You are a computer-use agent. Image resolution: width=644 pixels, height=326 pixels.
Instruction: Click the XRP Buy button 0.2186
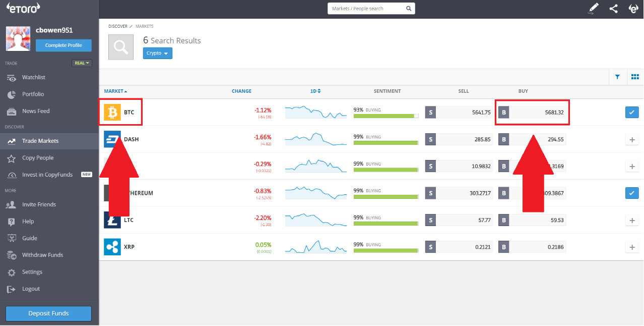click(x=532, y=247)
